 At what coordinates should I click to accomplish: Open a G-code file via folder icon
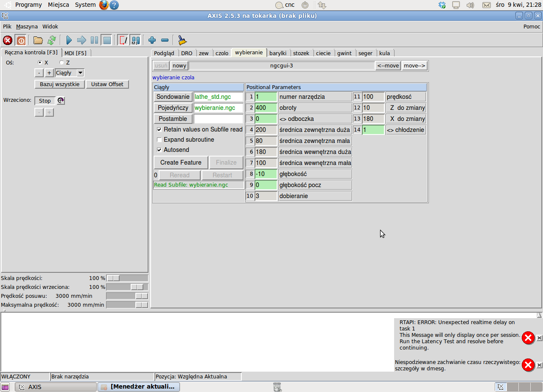[x=38, y=40]
